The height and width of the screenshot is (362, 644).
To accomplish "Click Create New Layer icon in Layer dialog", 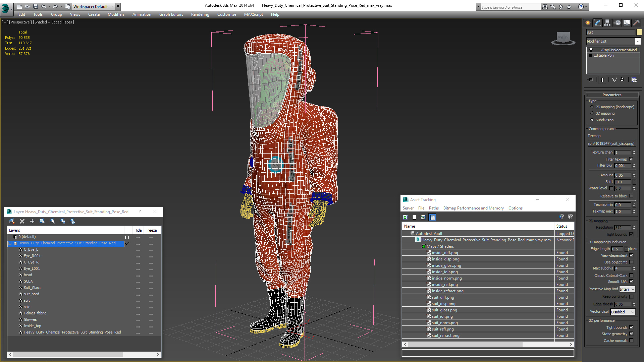I will click(12, 221).
